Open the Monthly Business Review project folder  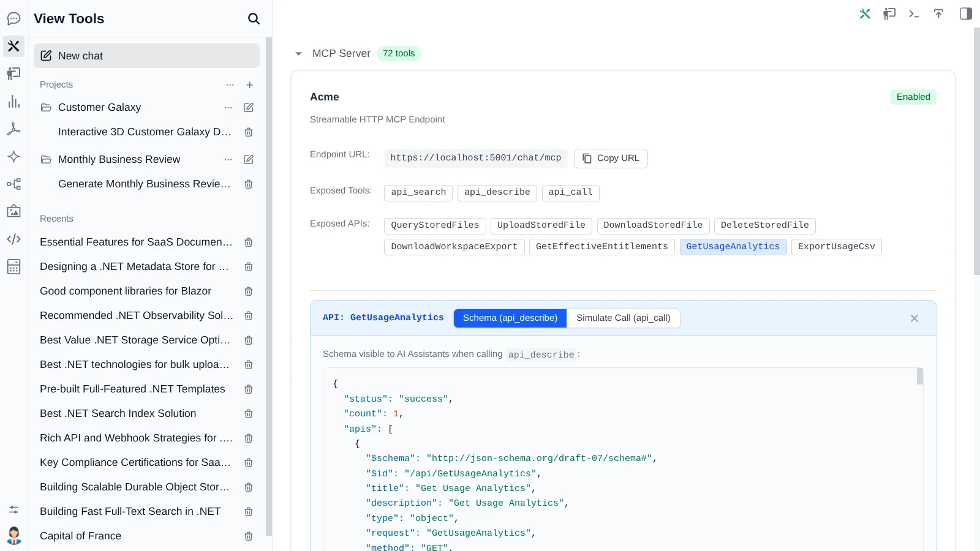point(119,159)
